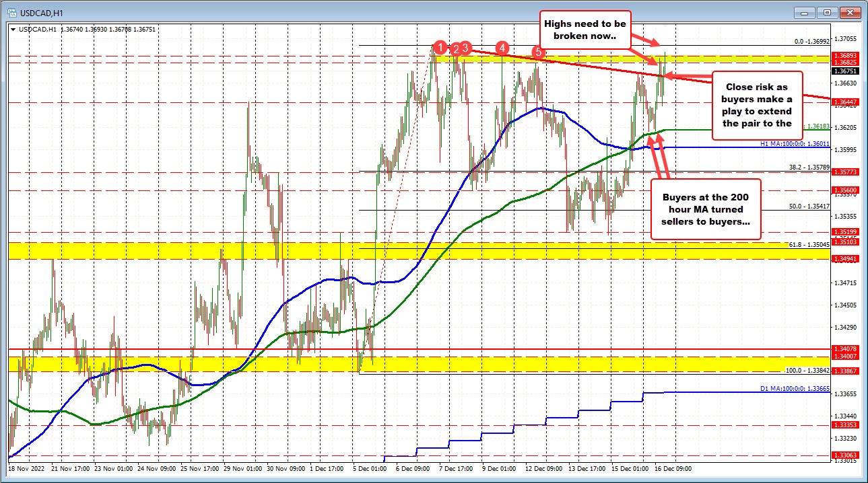Select the 'Highs need to be broken now' callout

point(585,28)
